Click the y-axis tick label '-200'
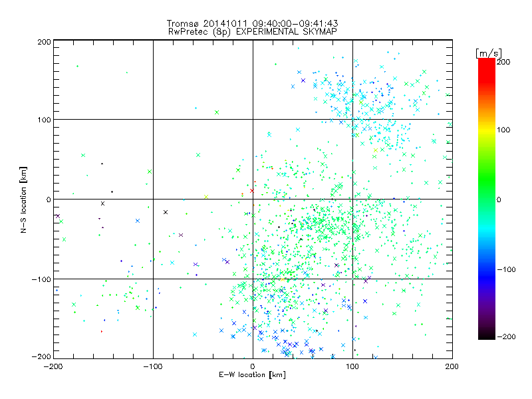Screen dimensions: 532x399 (41, 356)
